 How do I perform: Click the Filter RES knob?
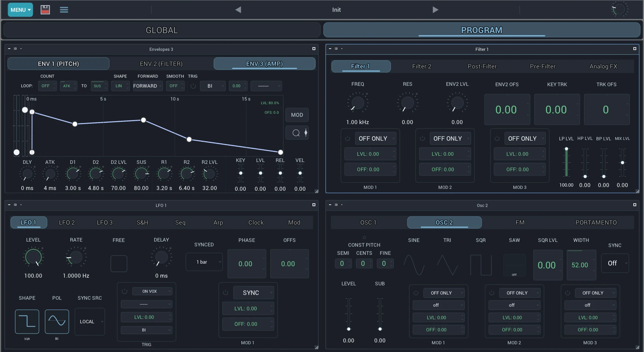407,103
